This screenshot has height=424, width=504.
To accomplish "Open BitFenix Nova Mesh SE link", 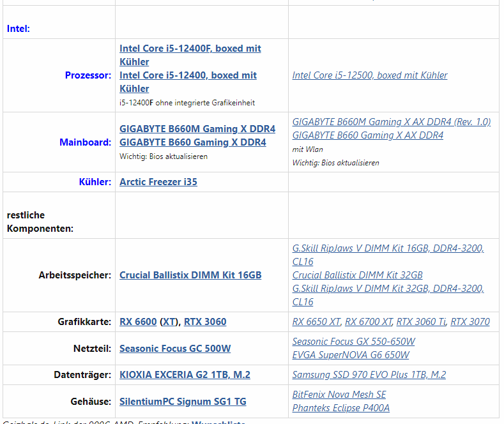I will click(339, 395).
